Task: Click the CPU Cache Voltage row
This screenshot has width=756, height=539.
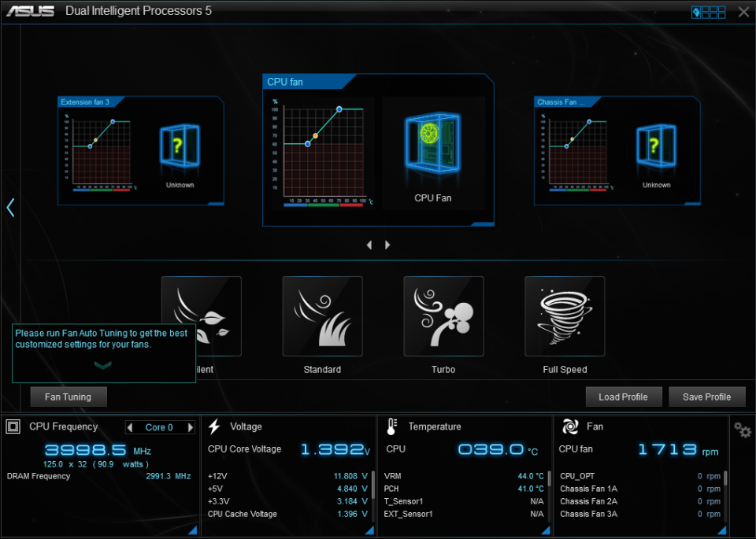Action: click(x=288, y=514)
